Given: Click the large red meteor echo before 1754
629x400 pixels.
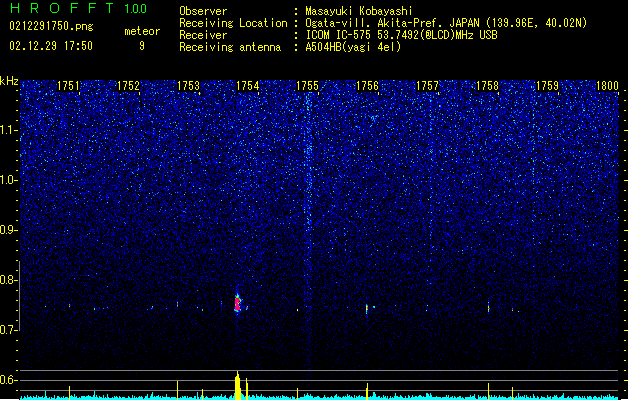Looking at the screenshot, I should [x=237, y=303].
